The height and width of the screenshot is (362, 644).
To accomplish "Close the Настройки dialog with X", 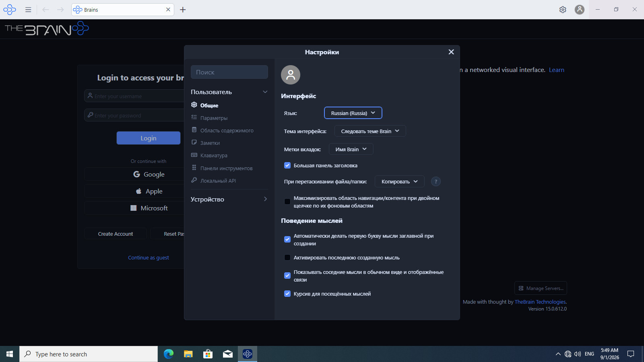I will (451, 52).
